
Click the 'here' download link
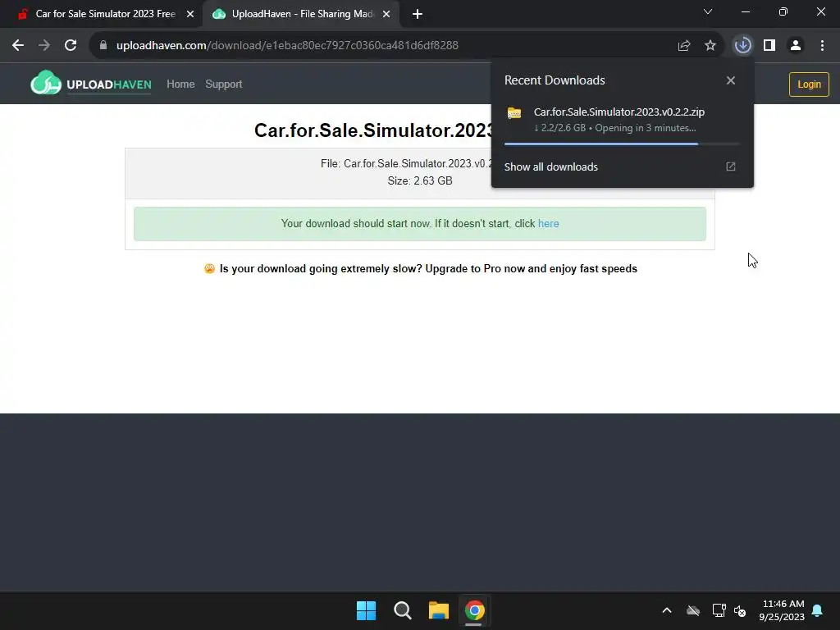tap(548, 223)
